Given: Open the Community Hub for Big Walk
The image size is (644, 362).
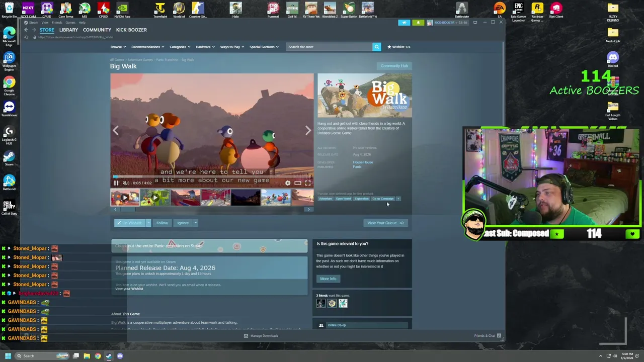Looking at the screenshot, I should (394, 66).
